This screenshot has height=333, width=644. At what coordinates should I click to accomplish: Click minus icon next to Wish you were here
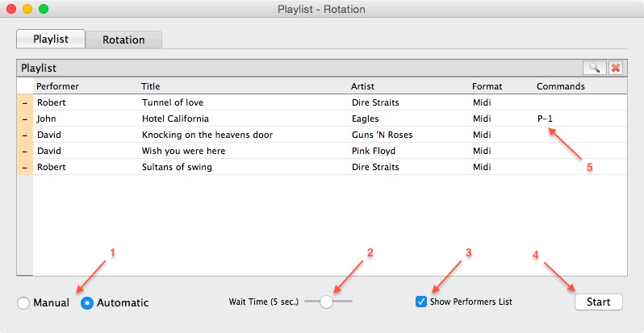tap(25, 151)
